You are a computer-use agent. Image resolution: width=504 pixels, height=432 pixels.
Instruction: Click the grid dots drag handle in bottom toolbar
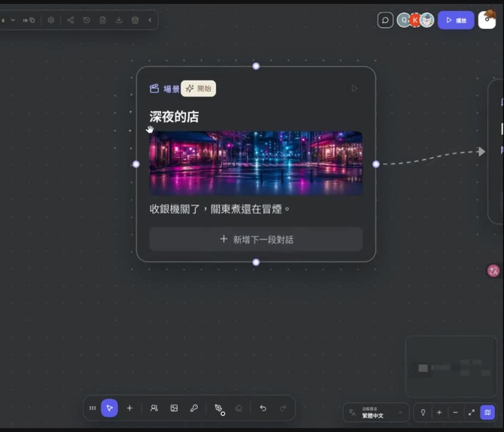pos(93,408)
